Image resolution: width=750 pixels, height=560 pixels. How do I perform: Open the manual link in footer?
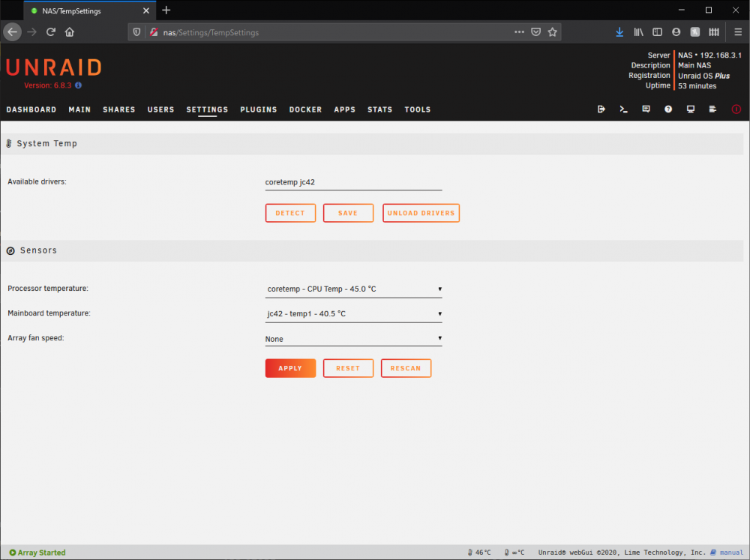click(x=731, y=553)
